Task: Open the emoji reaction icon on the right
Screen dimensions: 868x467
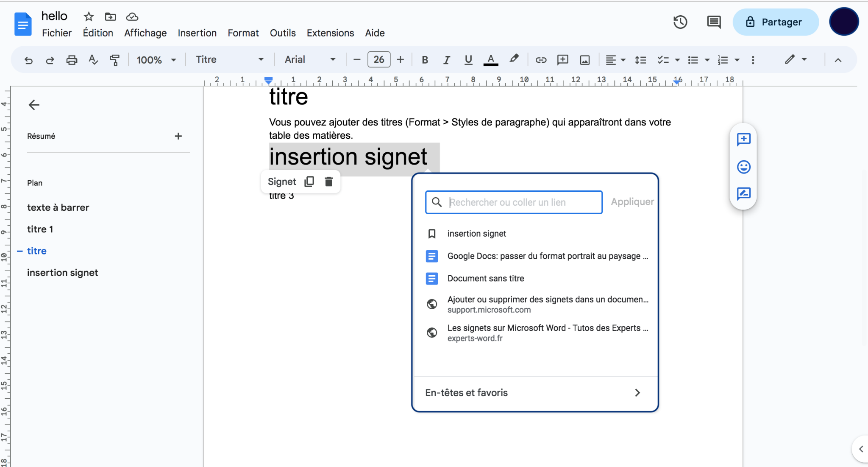Action: coord(744,167)
